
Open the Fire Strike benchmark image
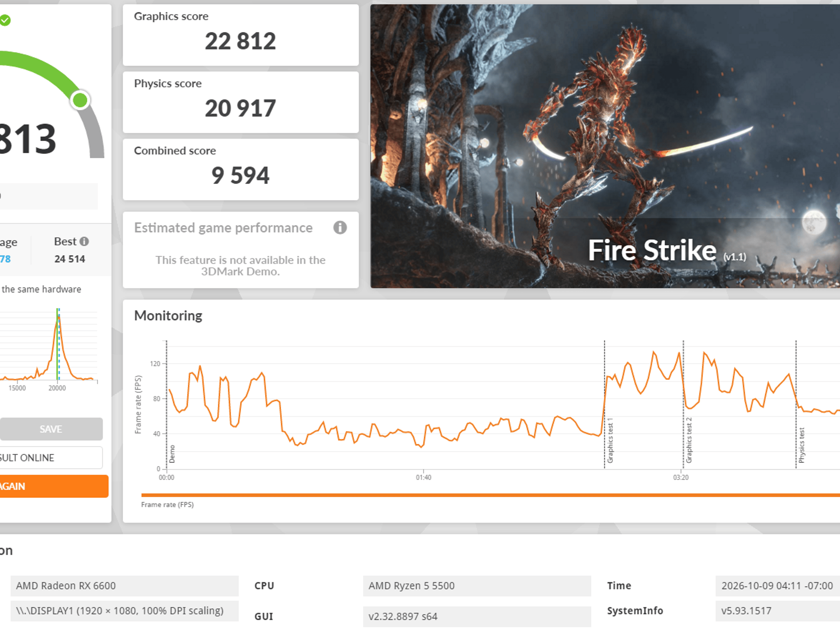[605, 146]
